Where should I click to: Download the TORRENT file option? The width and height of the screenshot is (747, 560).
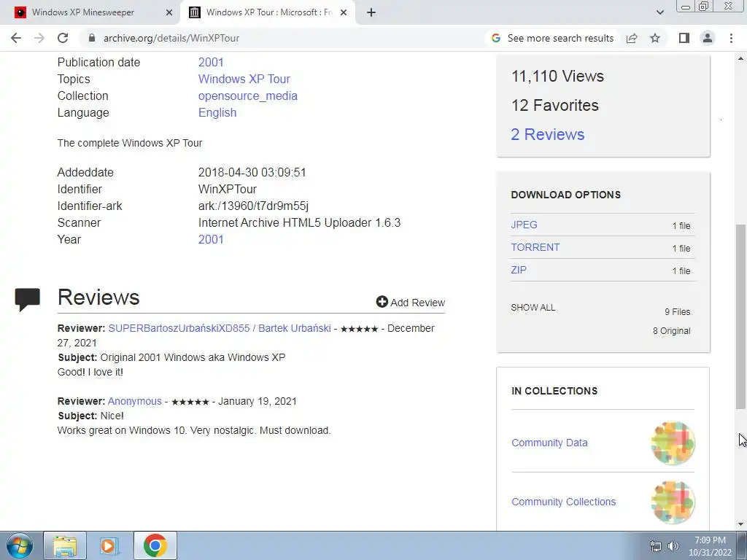coord(535,248)
